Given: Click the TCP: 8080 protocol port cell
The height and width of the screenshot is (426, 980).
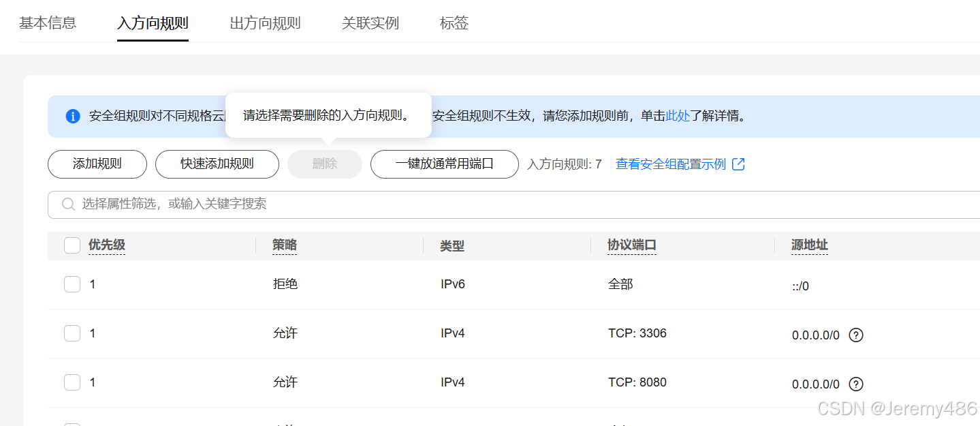Looking at the screenshot, I should click(x=637, y=382).
